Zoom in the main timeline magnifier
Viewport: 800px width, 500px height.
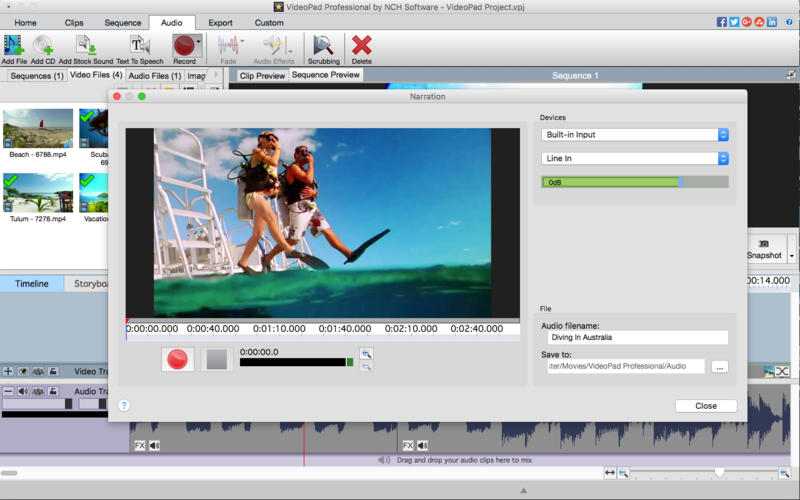[x=785, y=473]
